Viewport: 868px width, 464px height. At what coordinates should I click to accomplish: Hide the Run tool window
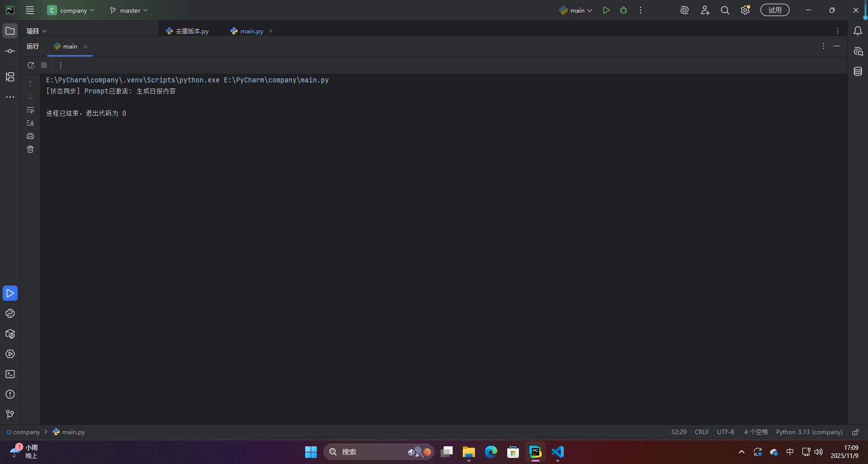(x=837, y=46)
